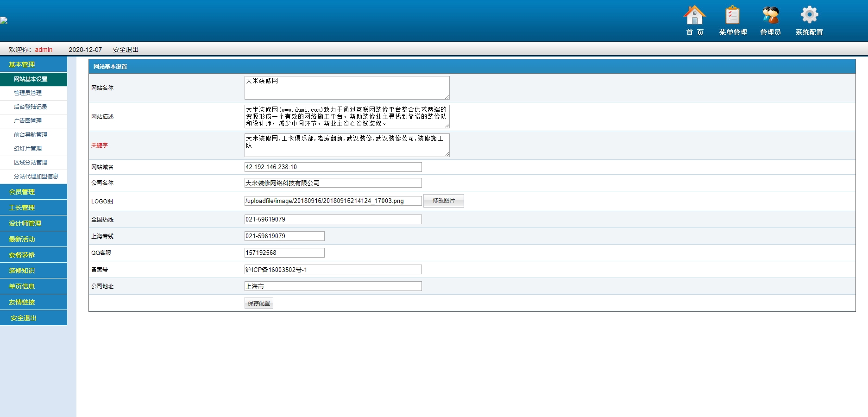Focus the 网站名称 text area
The height and width of the screenshot is (417, 868).
coord(347,88)
